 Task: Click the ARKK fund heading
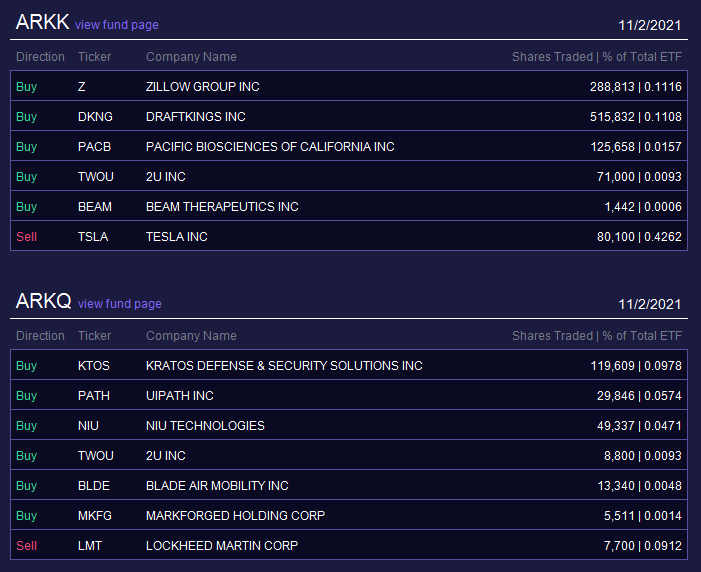pyautogui.click(x=42, y=22)
